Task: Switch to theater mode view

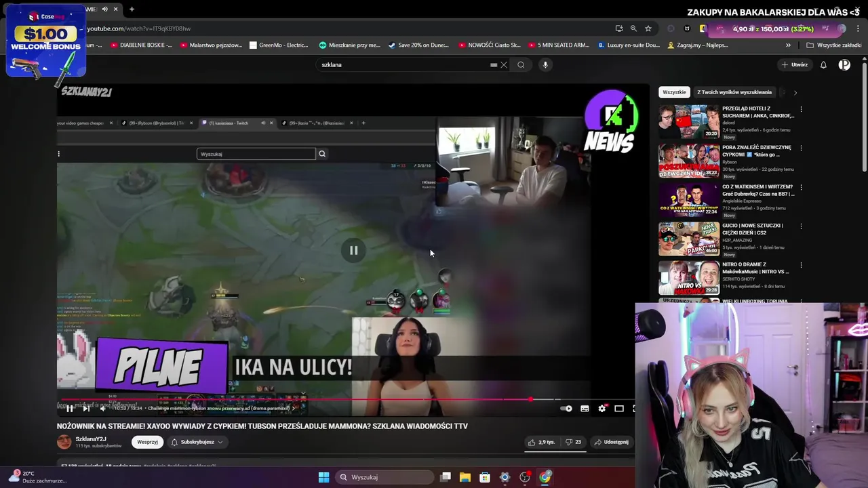Action: 619,409
